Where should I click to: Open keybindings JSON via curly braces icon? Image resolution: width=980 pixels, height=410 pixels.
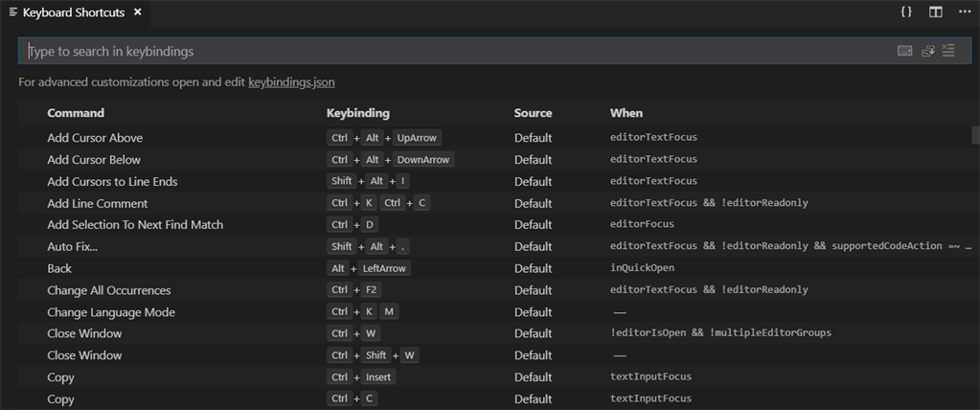click(x=906, y=12)
